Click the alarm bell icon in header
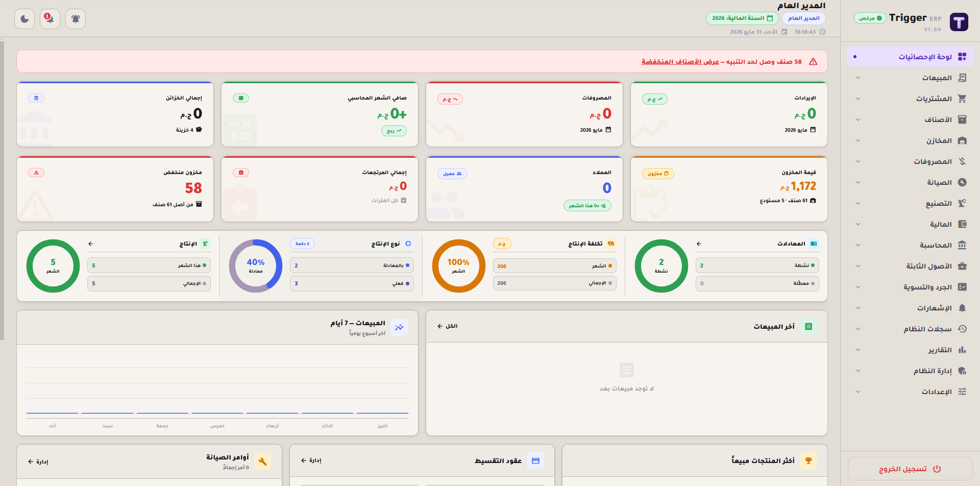This screenshot has height=486, width=980. pyautogui.click(x=76, y=19)
